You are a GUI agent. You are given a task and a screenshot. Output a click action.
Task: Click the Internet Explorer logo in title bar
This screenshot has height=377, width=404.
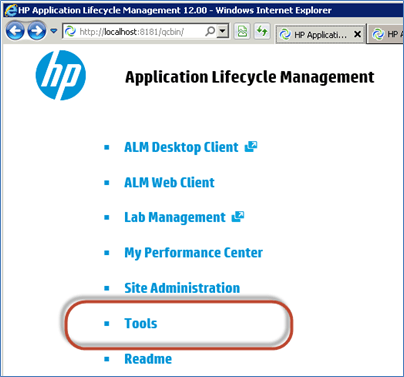point(10,10)
